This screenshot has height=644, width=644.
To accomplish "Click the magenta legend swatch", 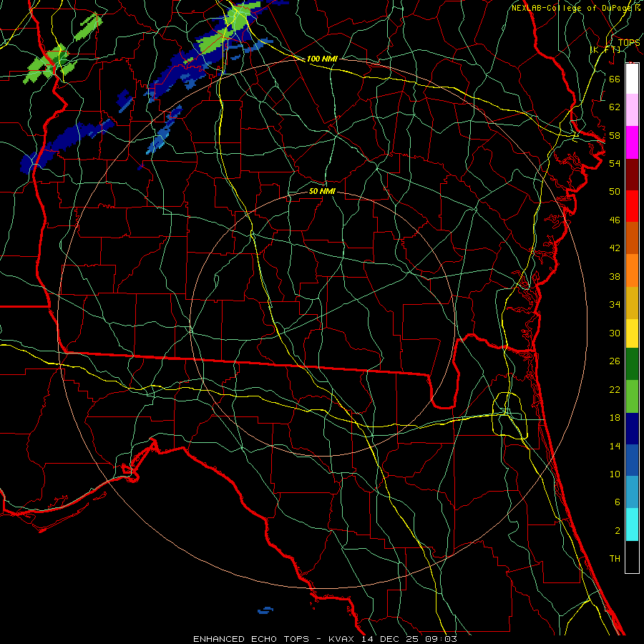I will [x=632, y=142].
